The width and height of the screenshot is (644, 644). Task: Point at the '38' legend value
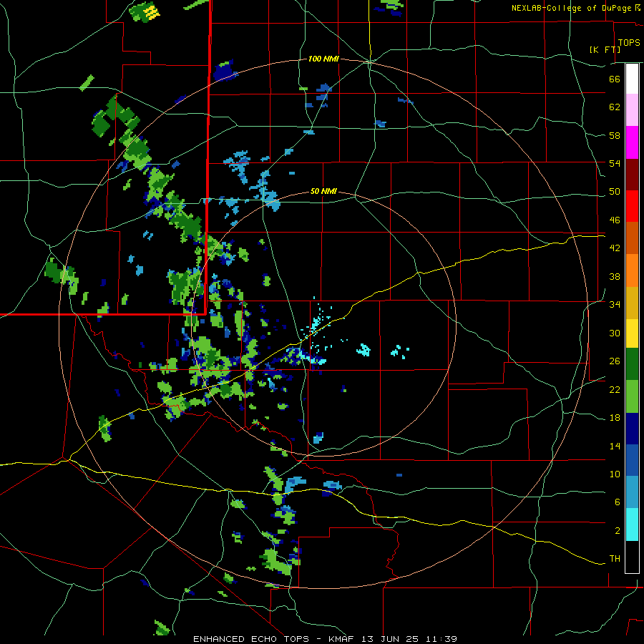615,276
